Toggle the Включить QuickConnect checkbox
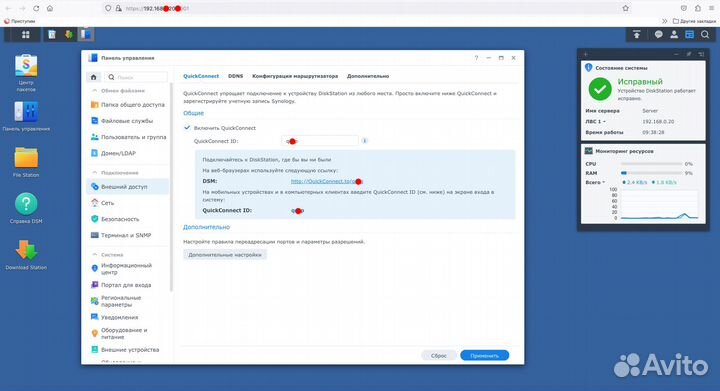This screenshot has height=391, width=720. click(187, 128)
